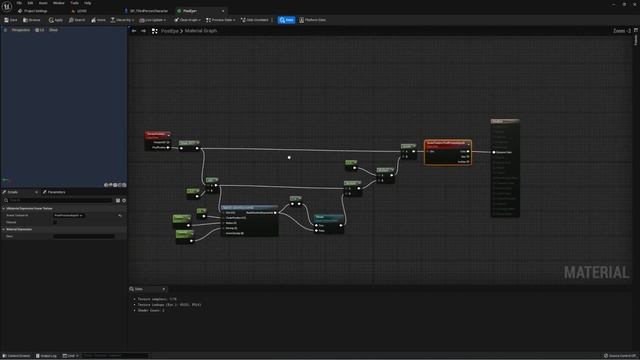The image size is (640, 360).
Task: Open the Content Drawer
Action: pos(17,356)
